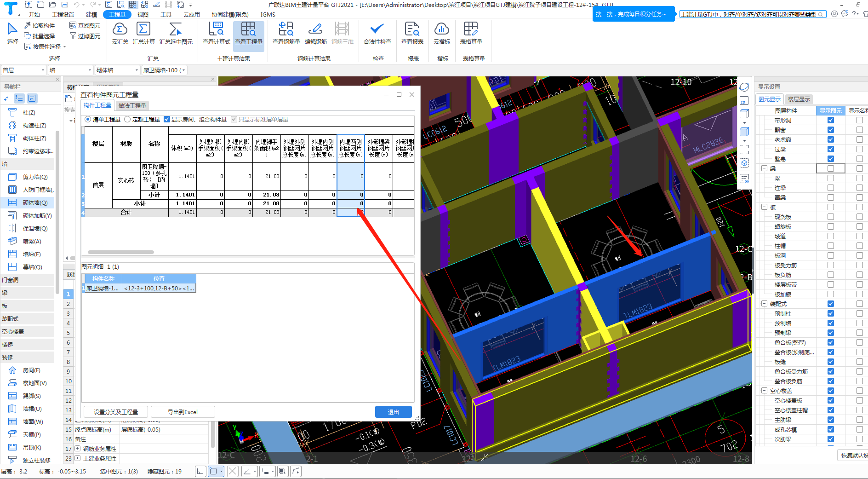Run the 合法性检查 validity check

[x=377, y=33]
